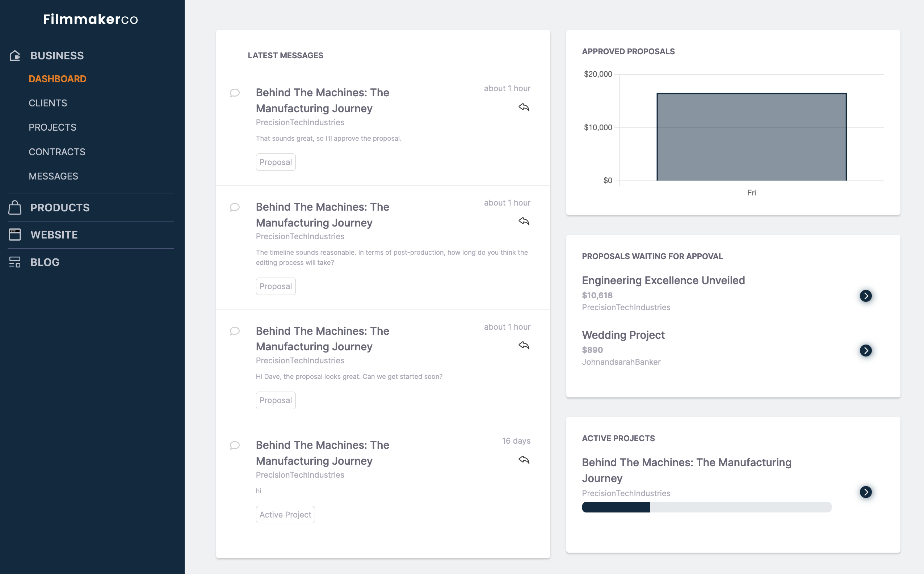Open the Wedding Project chevron button

(x=865, y=350)
